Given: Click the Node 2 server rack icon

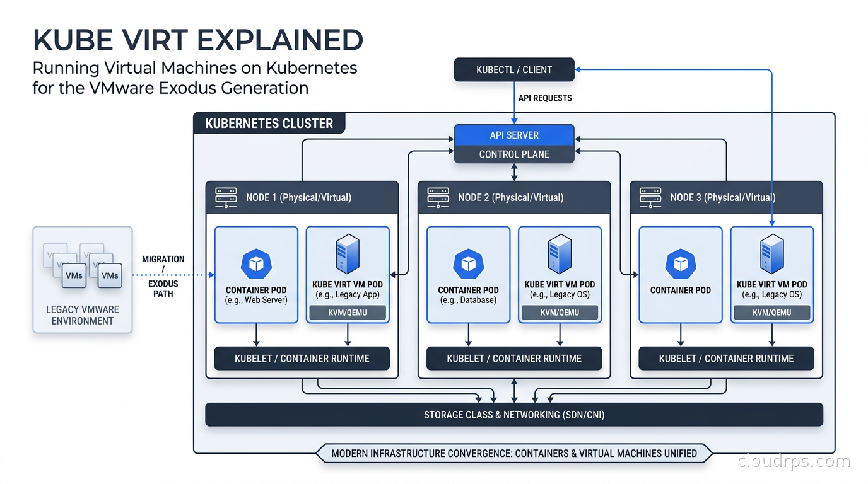Looking at the screenshot, I should [x=438, y=197].
